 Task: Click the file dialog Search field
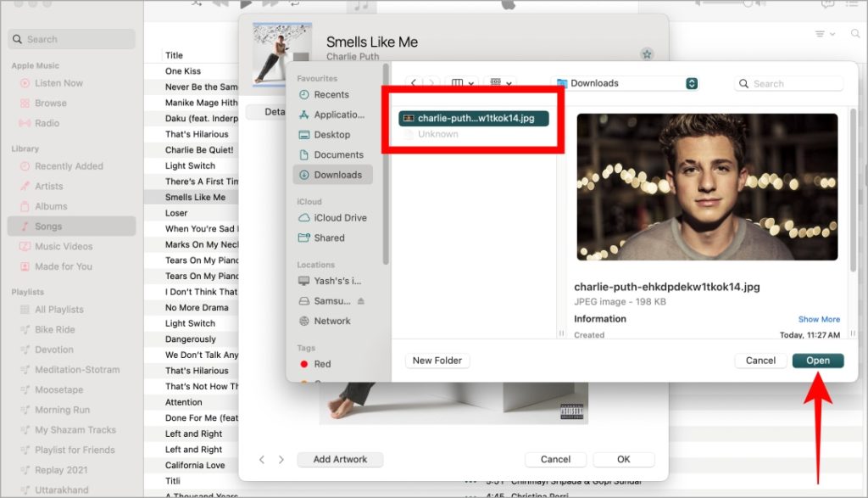click(789, 84)
